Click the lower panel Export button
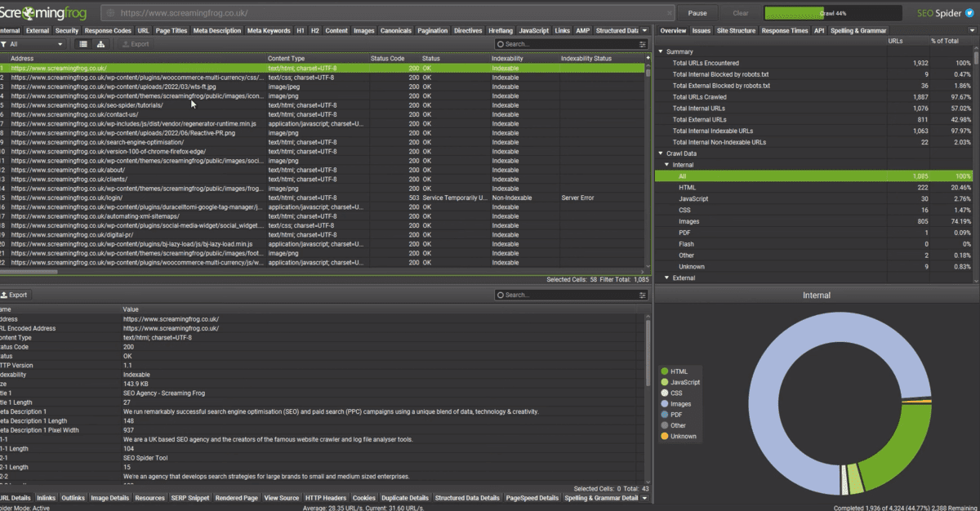 click(x=15, y=295)
